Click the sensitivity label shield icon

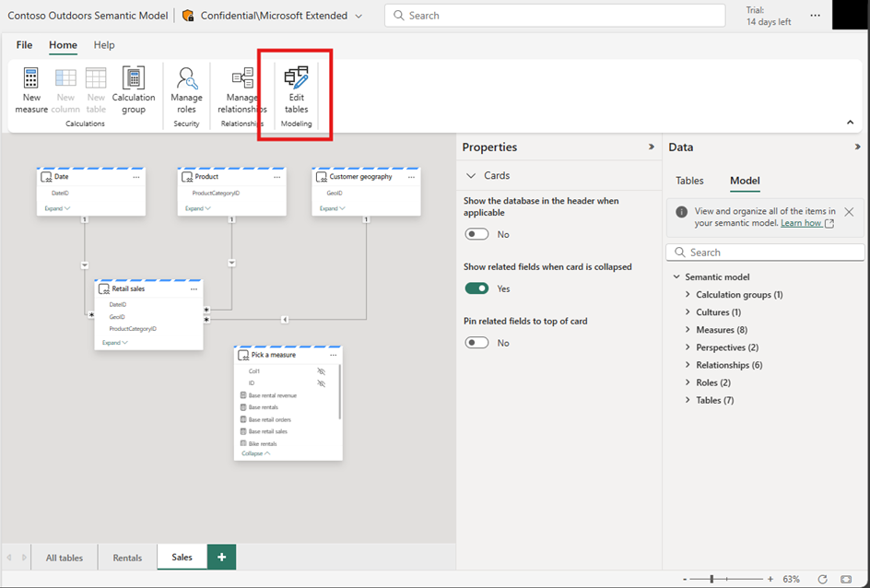point(188,16)
